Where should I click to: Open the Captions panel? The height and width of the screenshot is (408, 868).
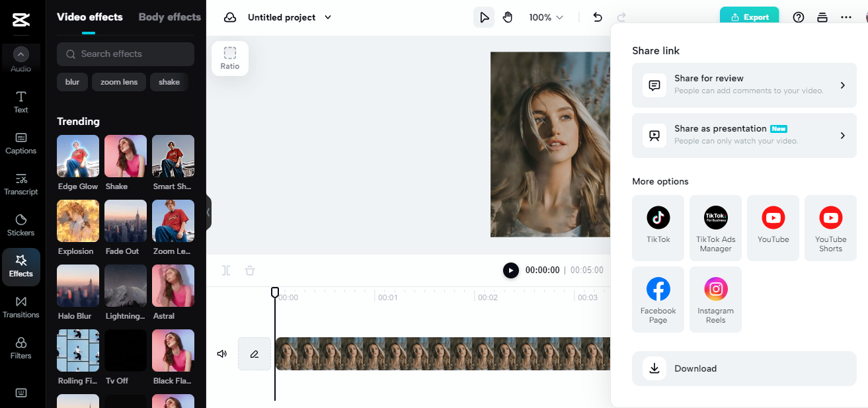[21, 143]
